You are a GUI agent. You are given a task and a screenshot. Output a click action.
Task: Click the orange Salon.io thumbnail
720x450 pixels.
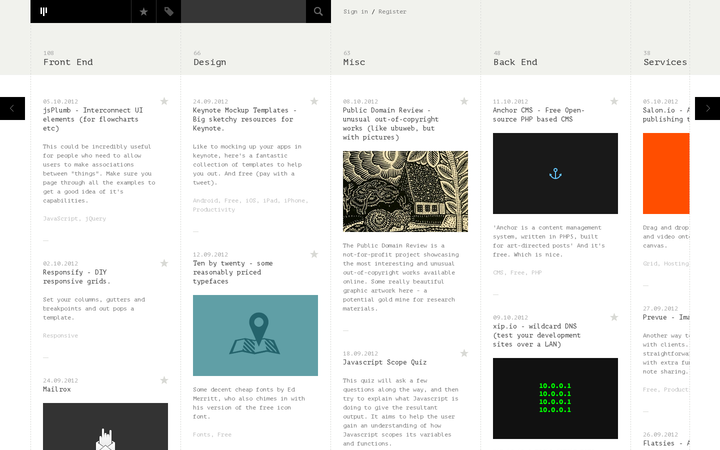click(x=666, y=174)
